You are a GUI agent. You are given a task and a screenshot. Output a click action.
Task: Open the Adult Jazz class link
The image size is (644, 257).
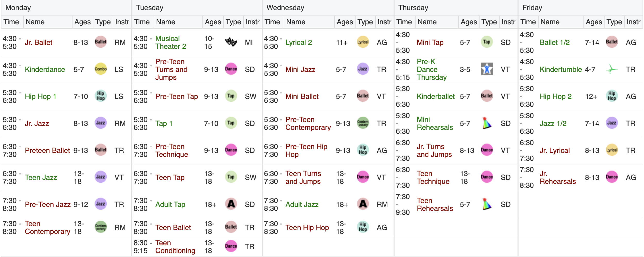(x=302, y=204)
